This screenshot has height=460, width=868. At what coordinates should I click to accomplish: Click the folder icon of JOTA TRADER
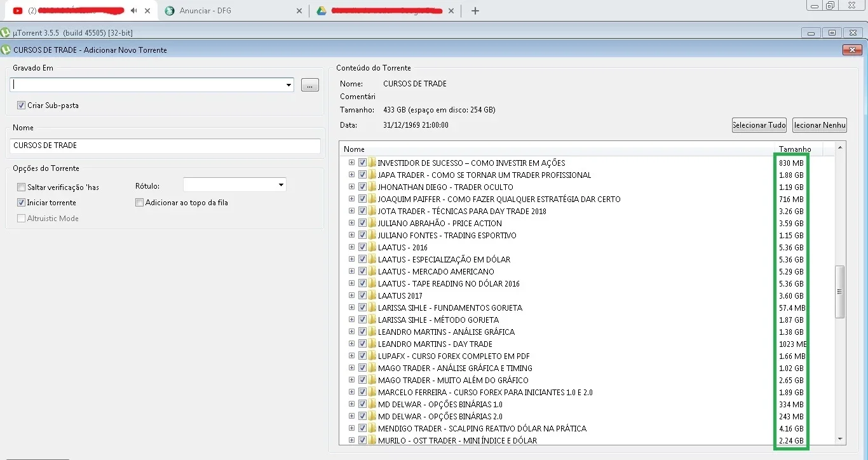tap(372, 211)
